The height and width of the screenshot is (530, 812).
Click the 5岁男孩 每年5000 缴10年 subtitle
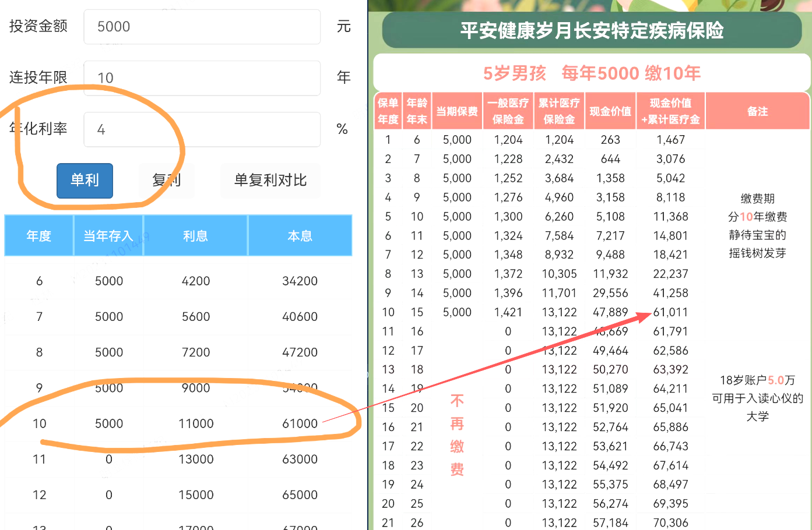592,73
